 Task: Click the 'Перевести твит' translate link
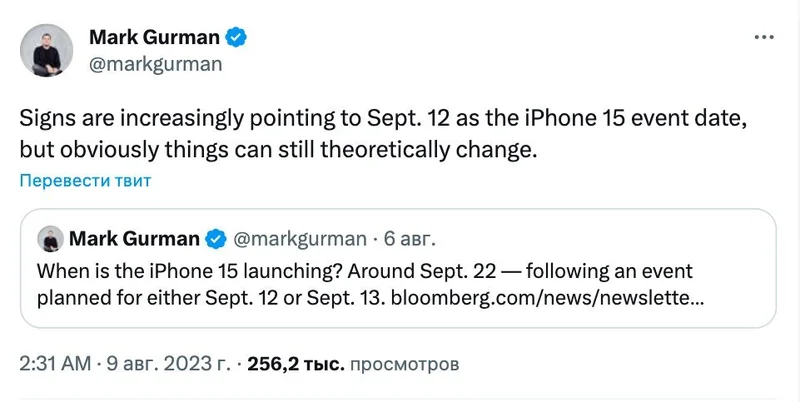click(85, 181)
